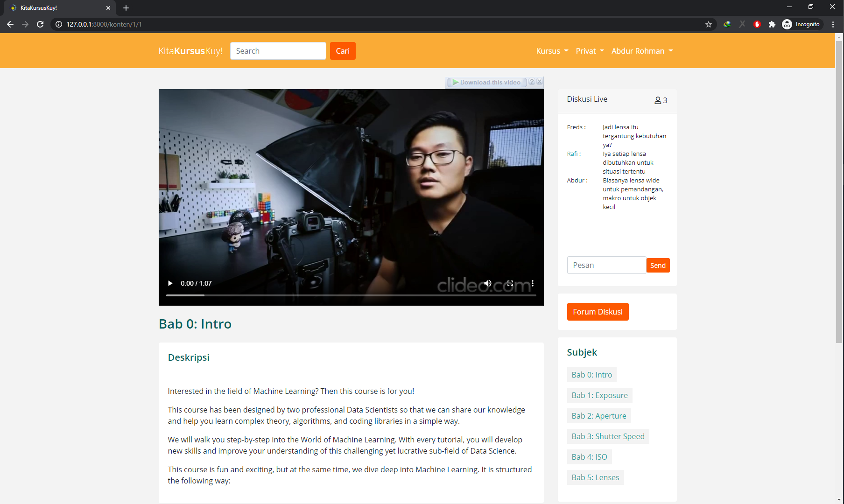The height and width of the screenshot is (504, 844).
Task: View site information icon in address bar
Action: [59, 24]
